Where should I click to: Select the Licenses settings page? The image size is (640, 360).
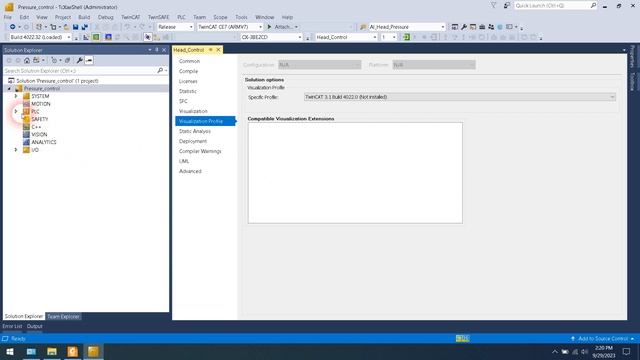click(x=188, y=81)
